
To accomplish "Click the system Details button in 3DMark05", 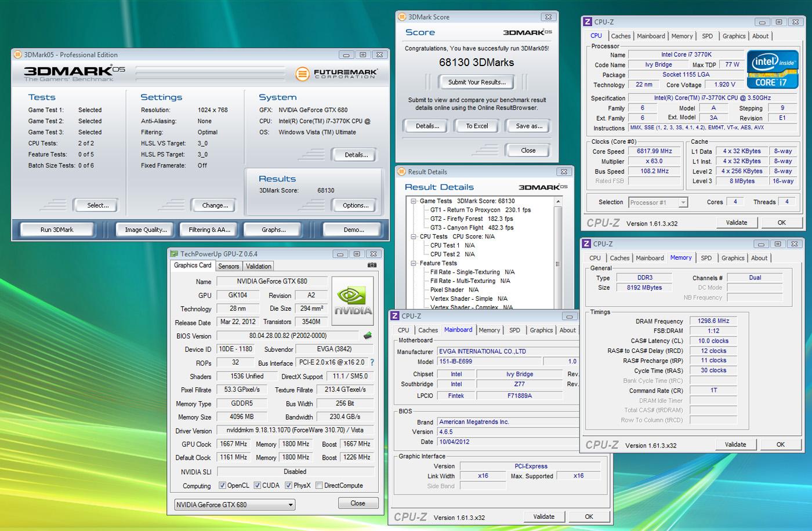I will 356,155.
